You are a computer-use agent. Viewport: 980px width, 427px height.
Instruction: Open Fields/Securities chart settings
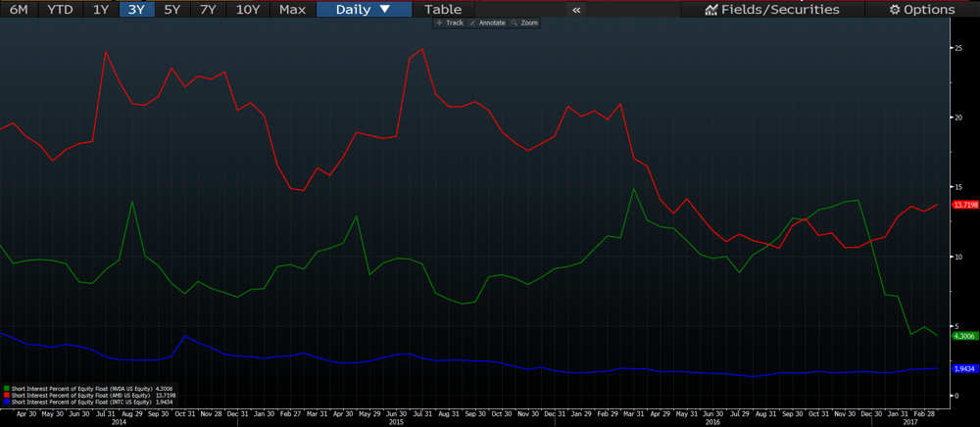772,10
